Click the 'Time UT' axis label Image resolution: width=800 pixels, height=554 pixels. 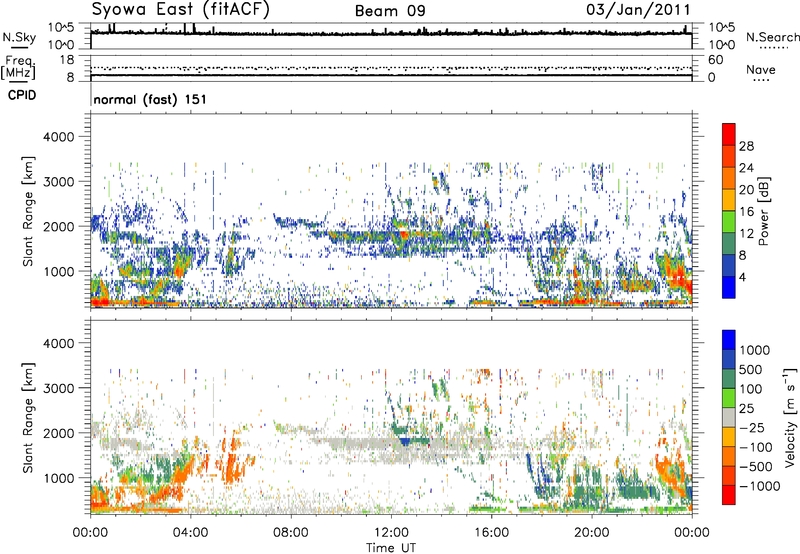(x=391, y=548)
